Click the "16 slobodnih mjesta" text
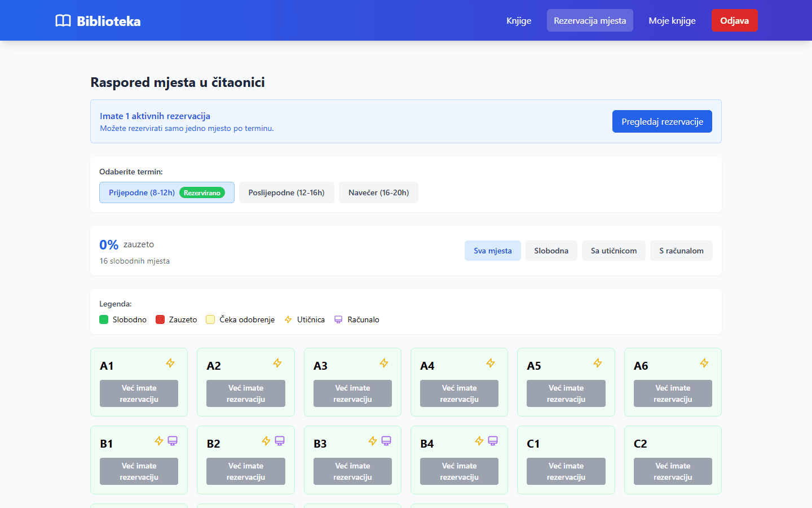This screenshot has width=812, height=508. click(135, 261)
